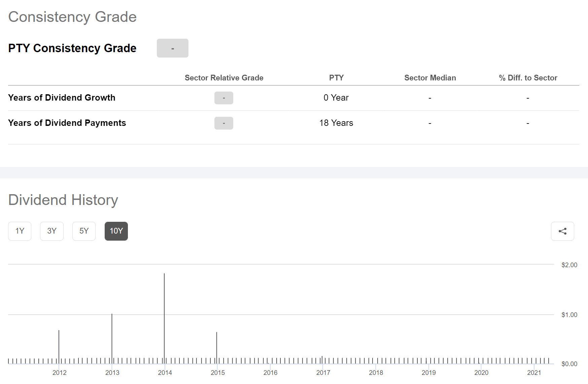Click the $0.00 y-axis label
This screenshot has height=384, width=588.
pyautogui.click(x=569, y=364)
